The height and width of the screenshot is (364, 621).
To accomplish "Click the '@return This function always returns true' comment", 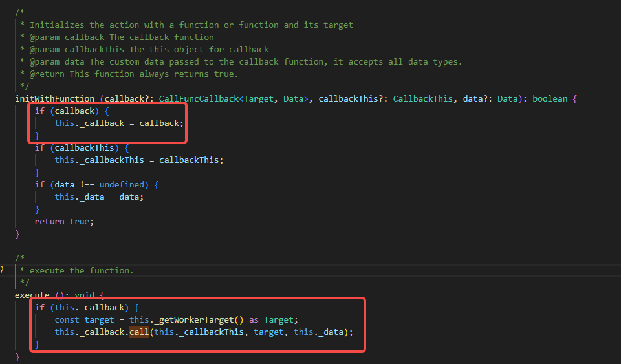I will pos(129,74).
